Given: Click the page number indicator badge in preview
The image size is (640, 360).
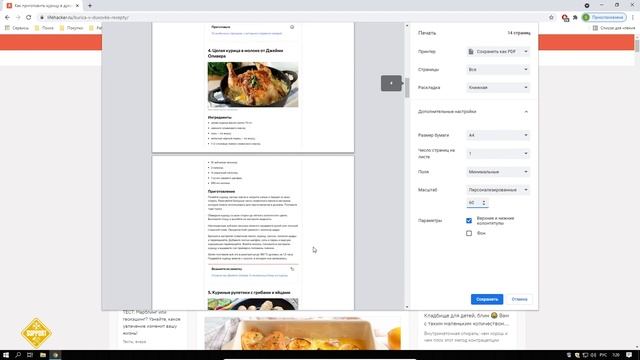Looking at the screenshot, I should click(x=391, y=83).
